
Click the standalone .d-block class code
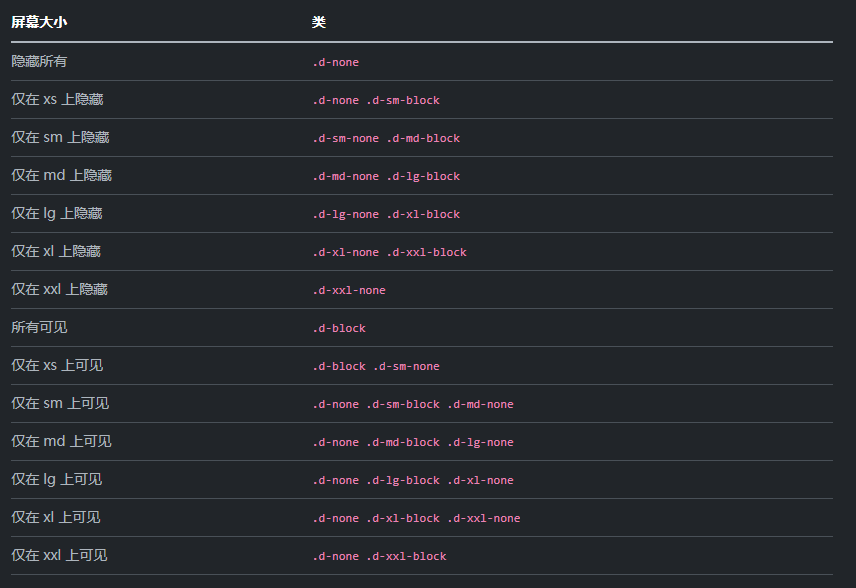[339, 328]
